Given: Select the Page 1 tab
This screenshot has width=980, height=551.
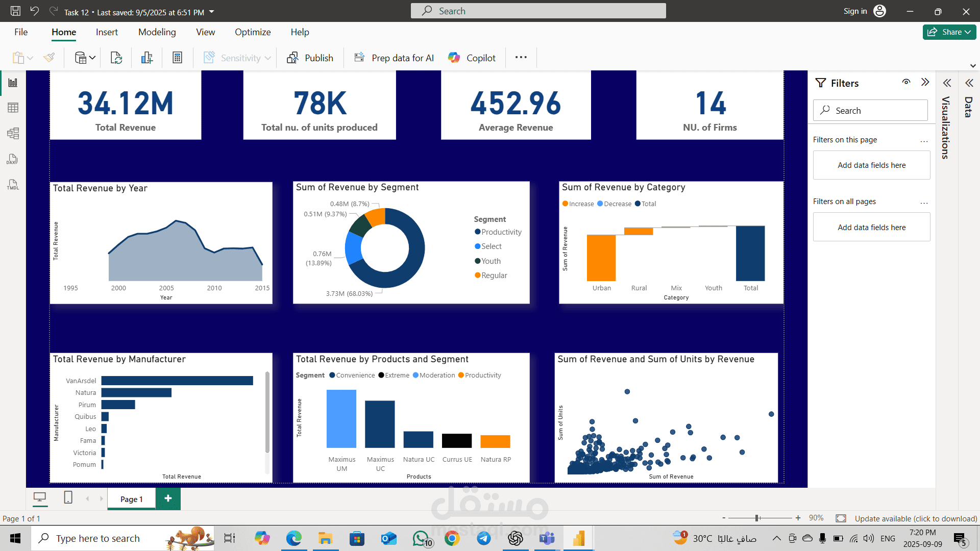Looking at the screenshot, I should tap(131, 499).
